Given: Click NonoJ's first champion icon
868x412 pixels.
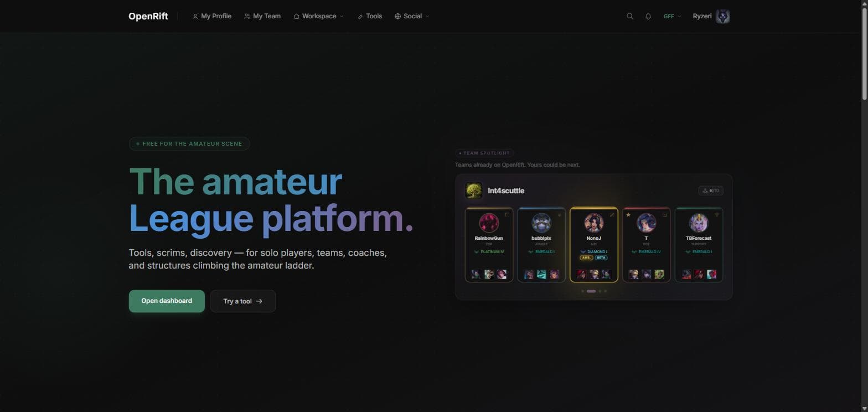Looking at the screenshot, I should (581, 275).
